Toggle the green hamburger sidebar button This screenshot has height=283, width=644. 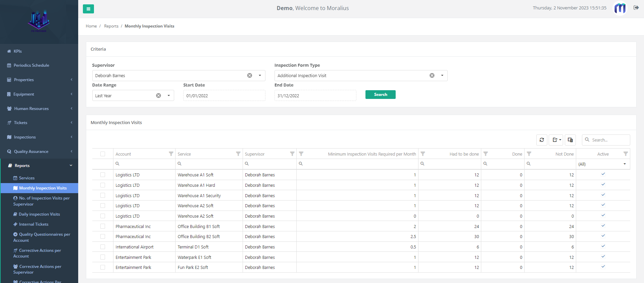pos(88,9)
